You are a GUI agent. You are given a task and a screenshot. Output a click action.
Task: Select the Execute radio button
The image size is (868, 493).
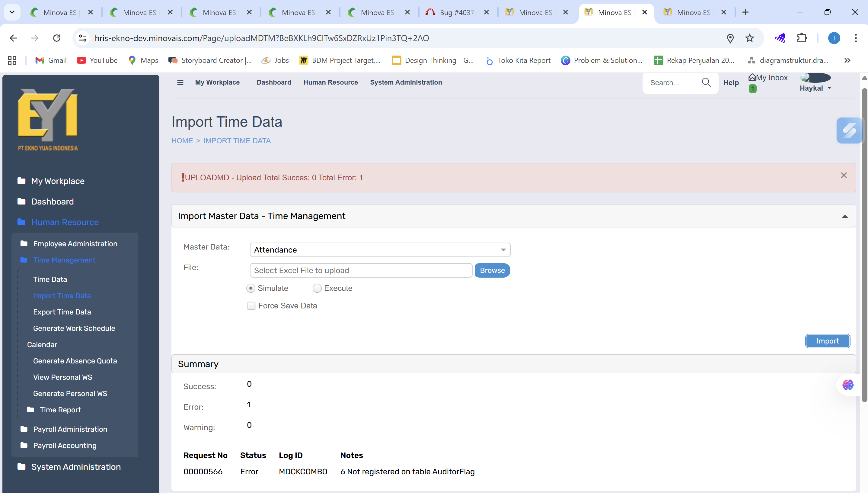[317, 288]
